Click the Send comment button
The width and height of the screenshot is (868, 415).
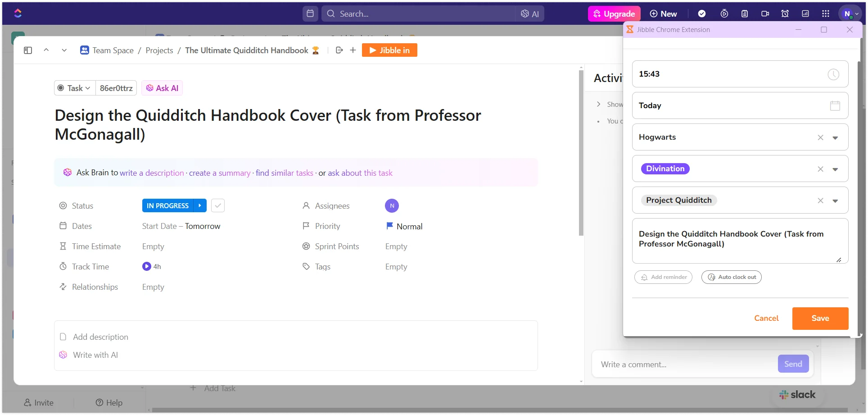coord(793,364)
